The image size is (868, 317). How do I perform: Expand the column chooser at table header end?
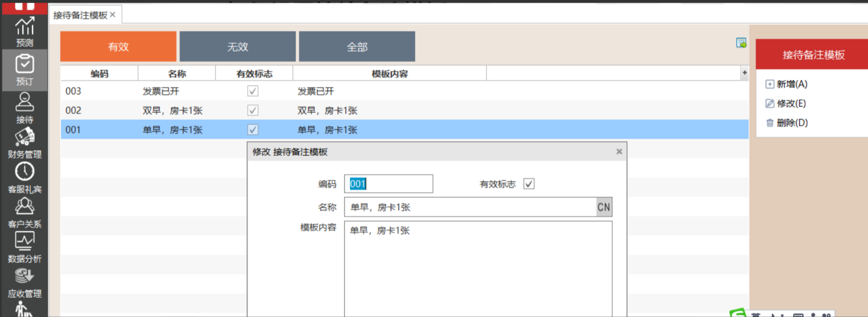coord(744,73)
